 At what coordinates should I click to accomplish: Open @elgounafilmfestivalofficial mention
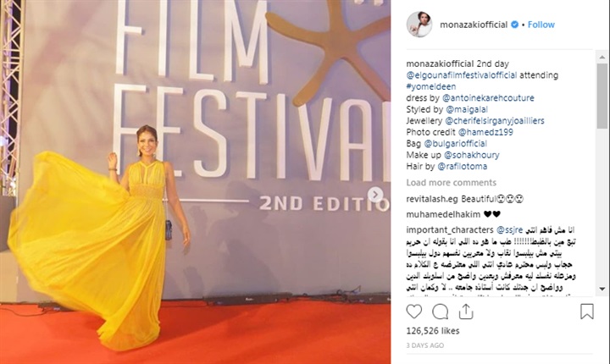coord(462,75)
